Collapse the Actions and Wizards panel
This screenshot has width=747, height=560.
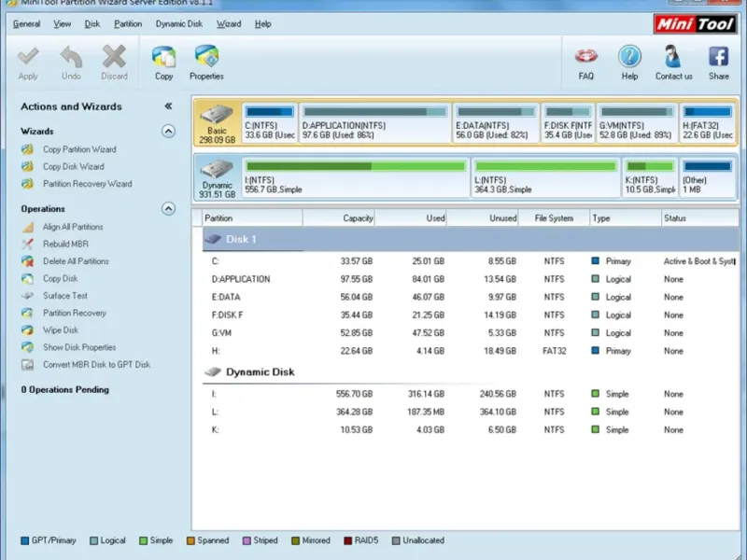[168, 106]
